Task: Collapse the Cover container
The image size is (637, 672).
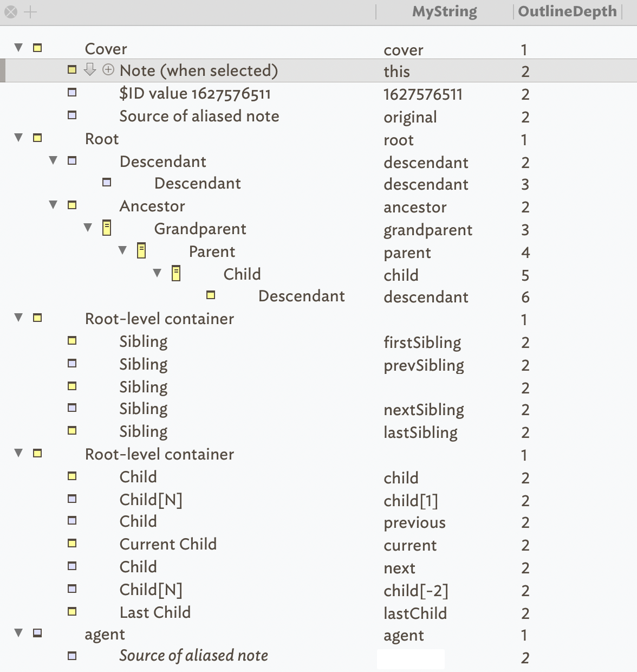Action: 19,48
